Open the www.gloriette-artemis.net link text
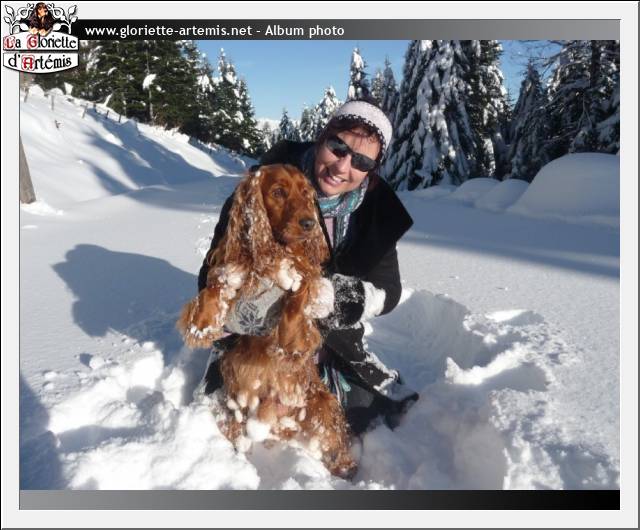This screenshot has width=640, height=530. (x=167, y=31)
